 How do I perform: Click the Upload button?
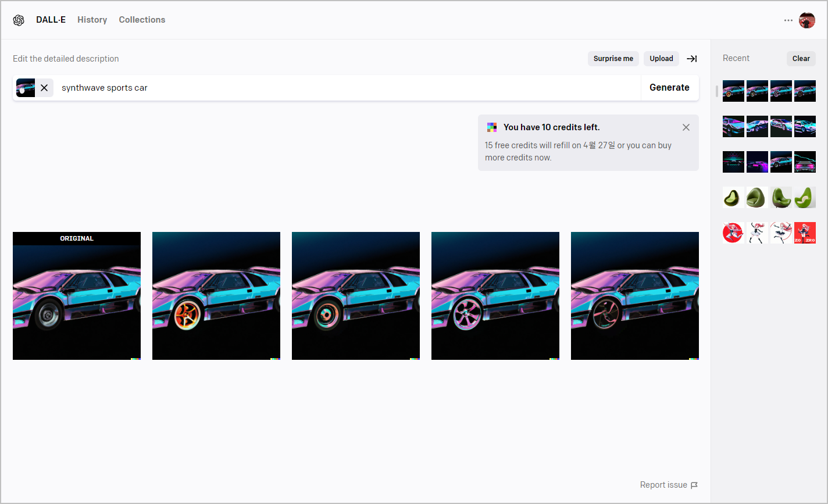[661, 59]
